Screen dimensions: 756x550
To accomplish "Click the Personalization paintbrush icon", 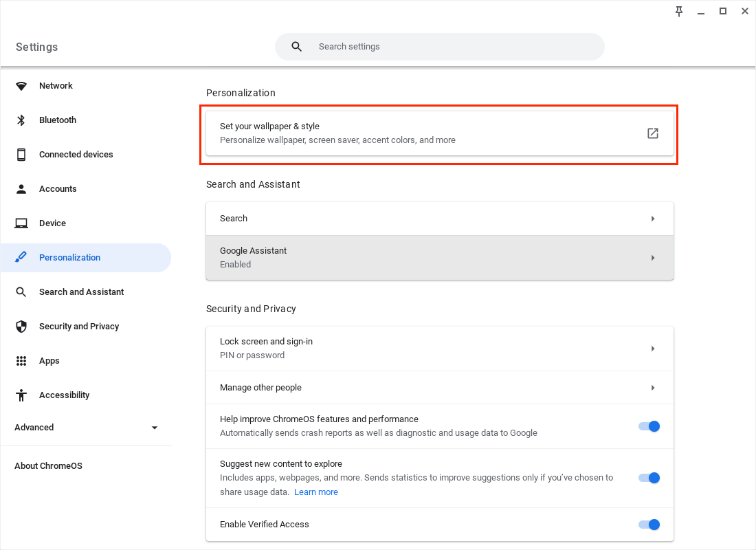I will (x=21, y=257).
